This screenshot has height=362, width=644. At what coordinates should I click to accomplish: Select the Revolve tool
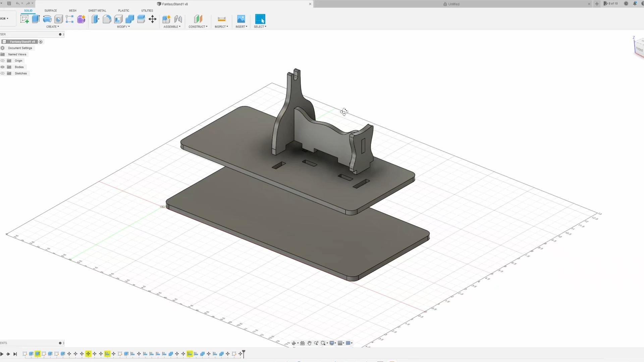click(x=47, y=19)
